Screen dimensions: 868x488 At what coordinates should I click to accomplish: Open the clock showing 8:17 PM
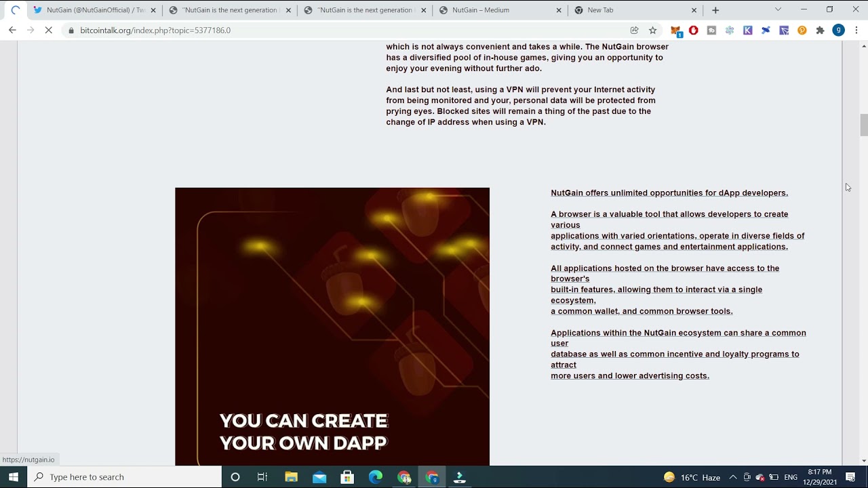820,477
